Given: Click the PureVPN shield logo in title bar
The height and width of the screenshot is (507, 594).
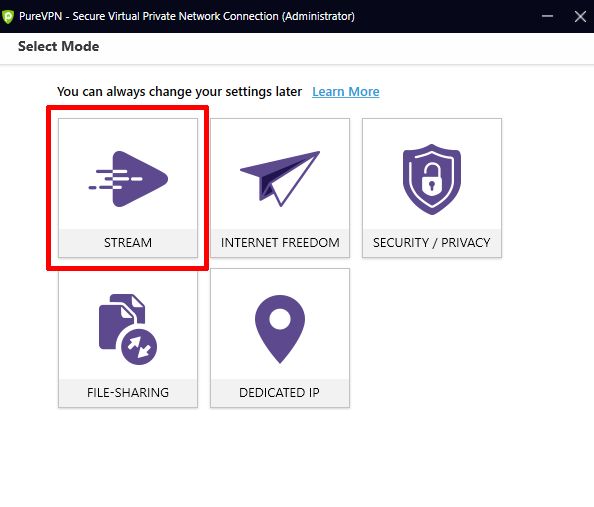Looking at the screenshot, I should pyautogui.click(x=8, y=16).
